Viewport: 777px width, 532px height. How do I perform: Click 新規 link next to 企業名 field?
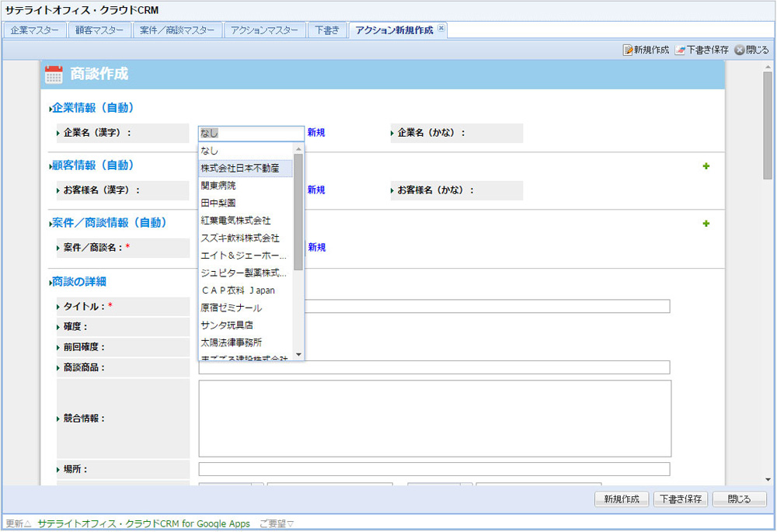click(315, 133)
